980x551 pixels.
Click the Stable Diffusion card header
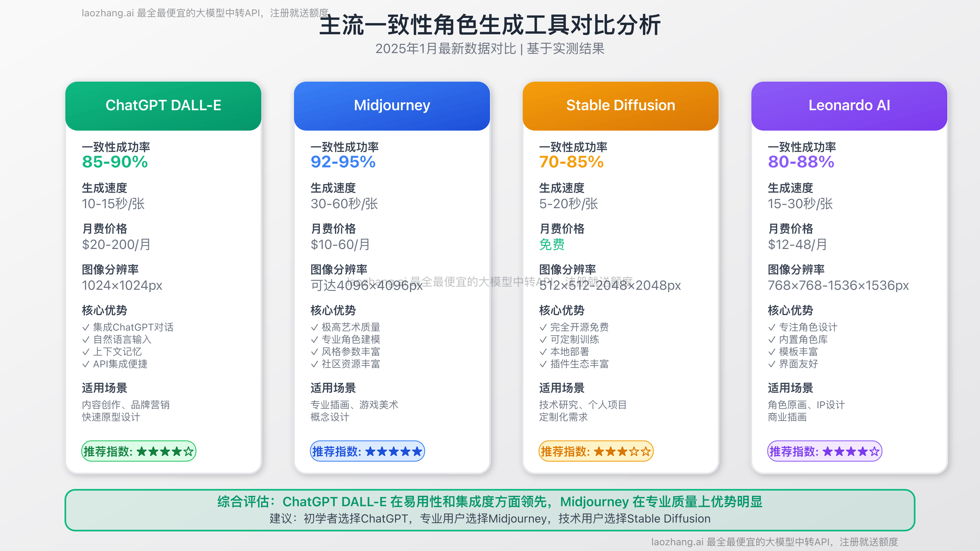(620, 106)
